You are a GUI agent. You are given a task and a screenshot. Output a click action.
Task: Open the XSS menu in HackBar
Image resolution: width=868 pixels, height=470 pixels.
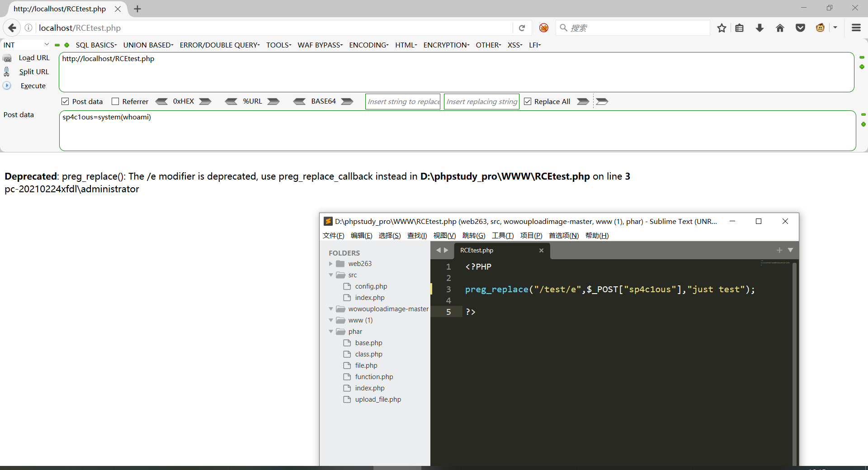point(515,45)
